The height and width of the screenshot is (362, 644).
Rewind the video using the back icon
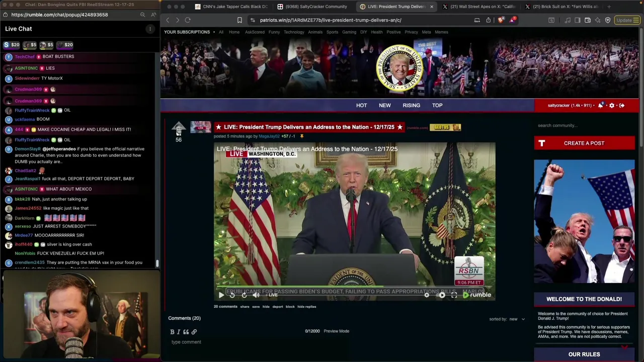coord(232,295)
